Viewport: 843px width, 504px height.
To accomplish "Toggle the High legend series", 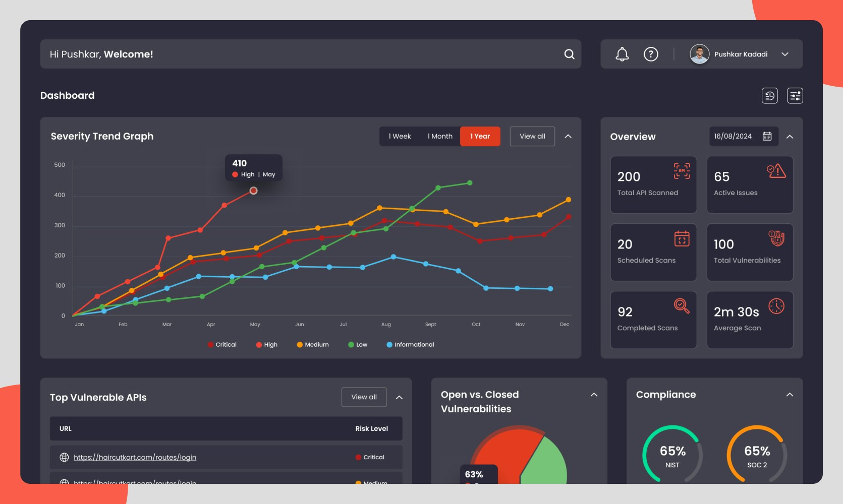I will 267,345.
